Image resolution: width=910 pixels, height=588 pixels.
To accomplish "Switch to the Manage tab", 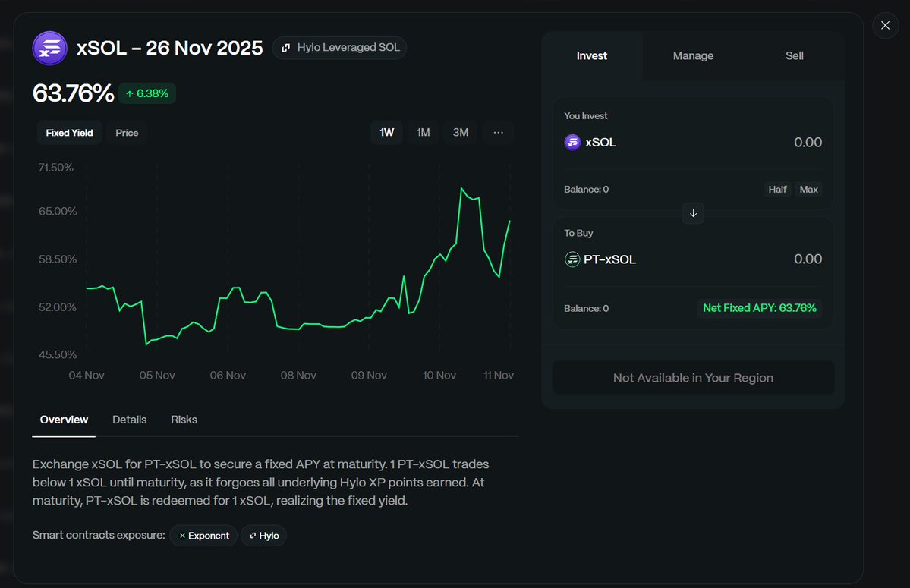I will (692, 55).
